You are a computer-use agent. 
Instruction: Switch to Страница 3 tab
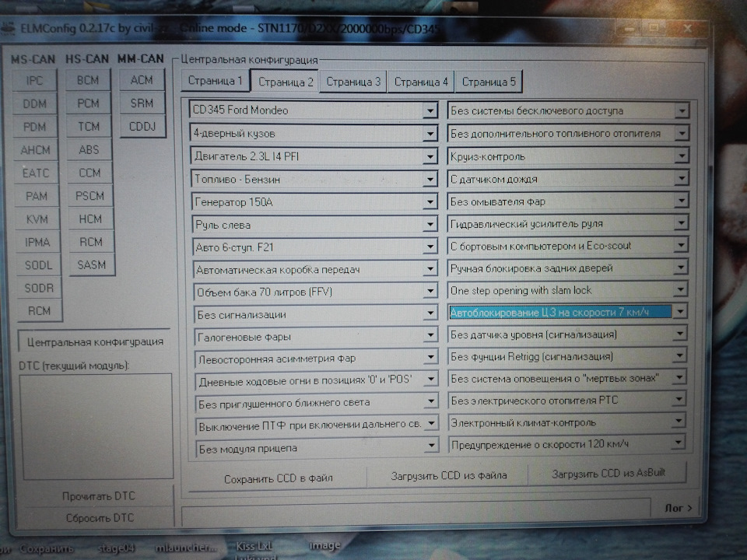(x=353, y=82)
